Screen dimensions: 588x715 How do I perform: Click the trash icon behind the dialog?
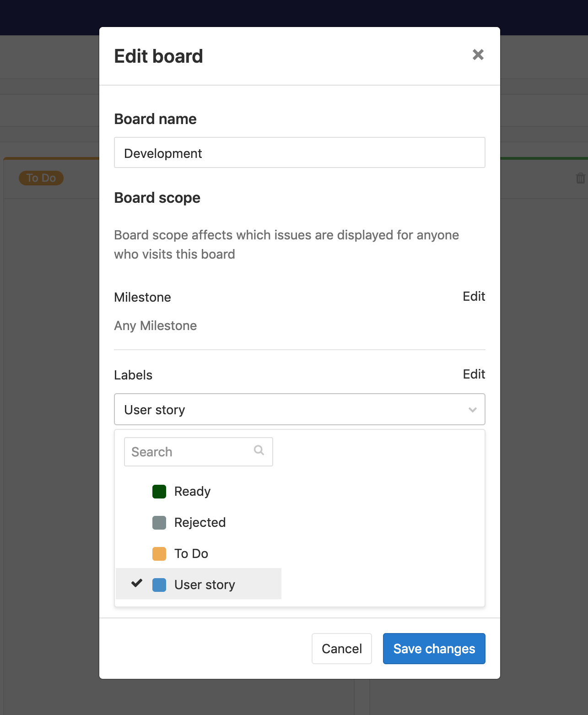pyautogui.click(x=580, y=178)
